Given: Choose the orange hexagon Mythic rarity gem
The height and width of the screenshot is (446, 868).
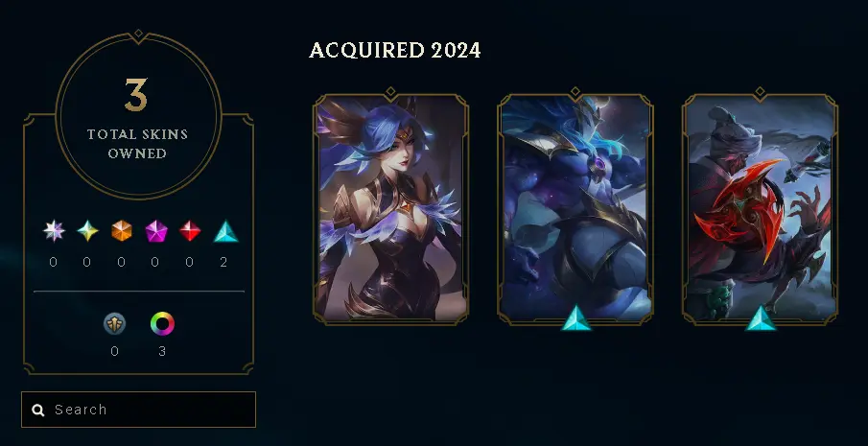Looking at the screenshot, I should tap(122, 231).
